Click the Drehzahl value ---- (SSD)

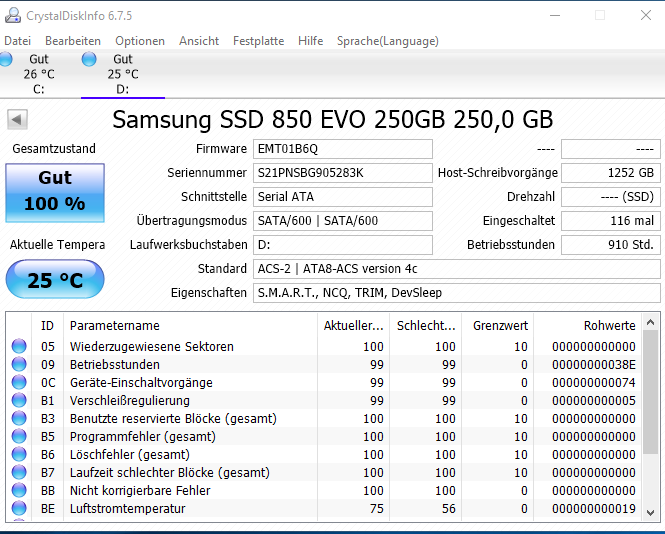pyautogui.click(x=611, y=197)
